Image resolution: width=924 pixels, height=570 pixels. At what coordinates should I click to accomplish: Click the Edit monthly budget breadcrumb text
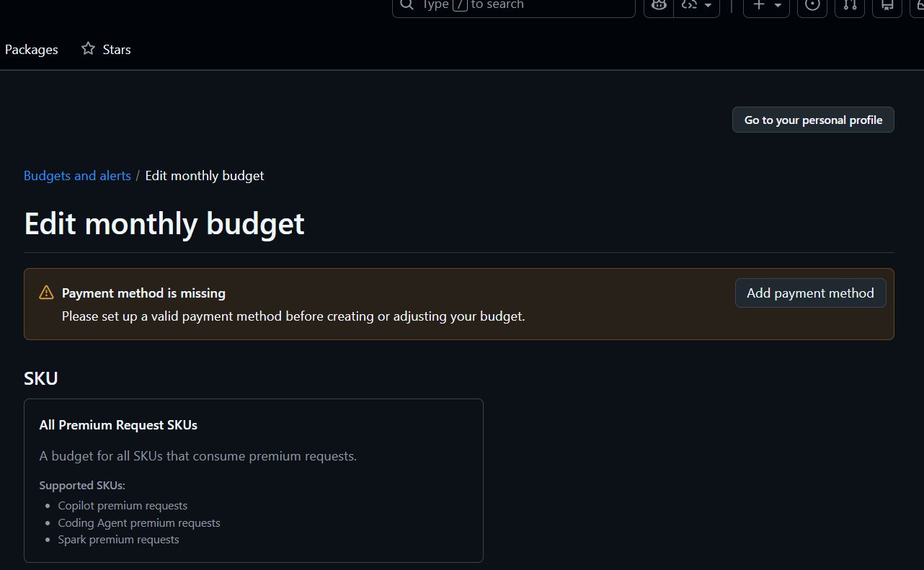tap(204, 175)
